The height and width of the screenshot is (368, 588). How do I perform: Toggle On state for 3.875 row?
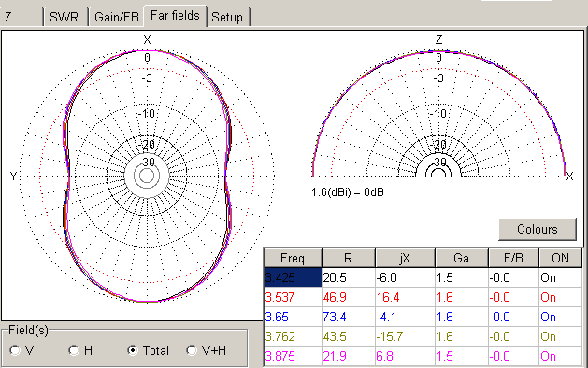(560, 356)
